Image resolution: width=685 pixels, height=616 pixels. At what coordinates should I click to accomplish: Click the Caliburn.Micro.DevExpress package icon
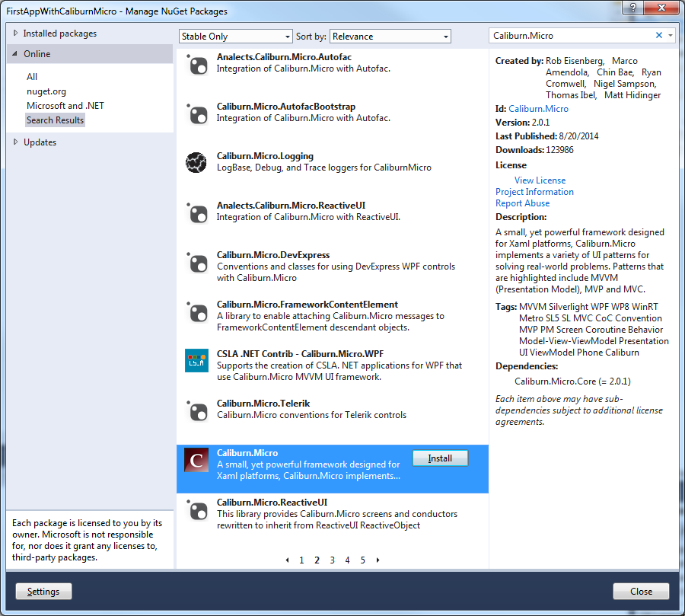[197, 262]
